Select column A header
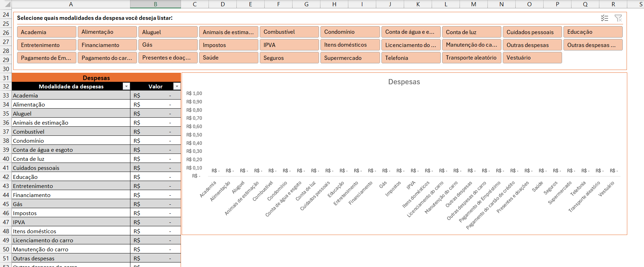The image size is (644, 267). click(71, 4)
